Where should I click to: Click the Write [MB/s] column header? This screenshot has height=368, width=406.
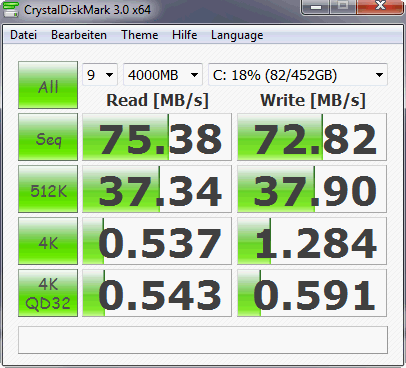pyautogui.click(x=313, y=100)
